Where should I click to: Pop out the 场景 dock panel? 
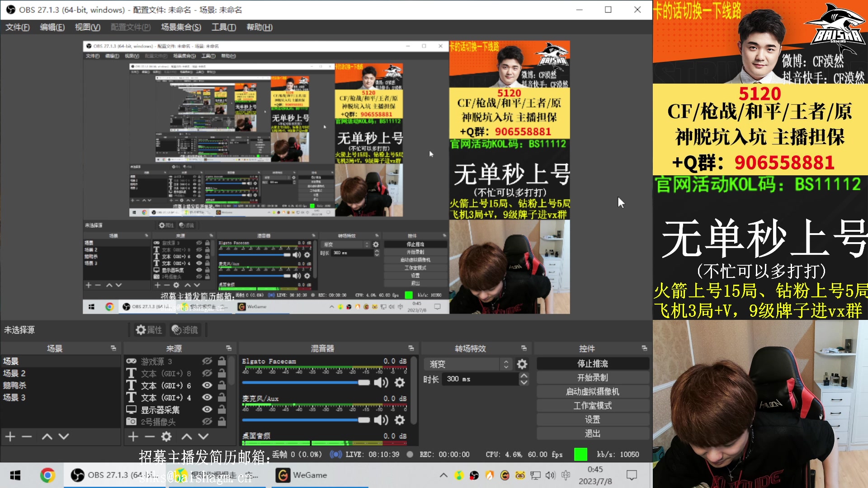[x=113, y=348]
